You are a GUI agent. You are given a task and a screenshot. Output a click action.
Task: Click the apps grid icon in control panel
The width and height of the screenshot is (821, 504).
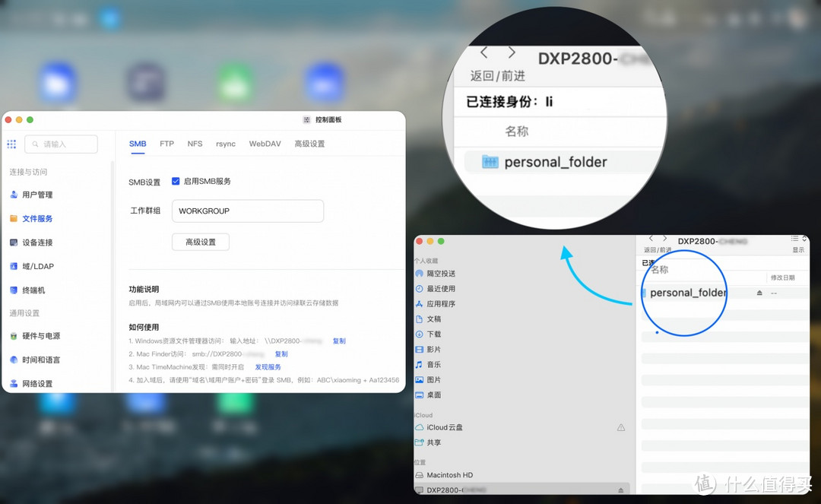[x=11, y=144]
